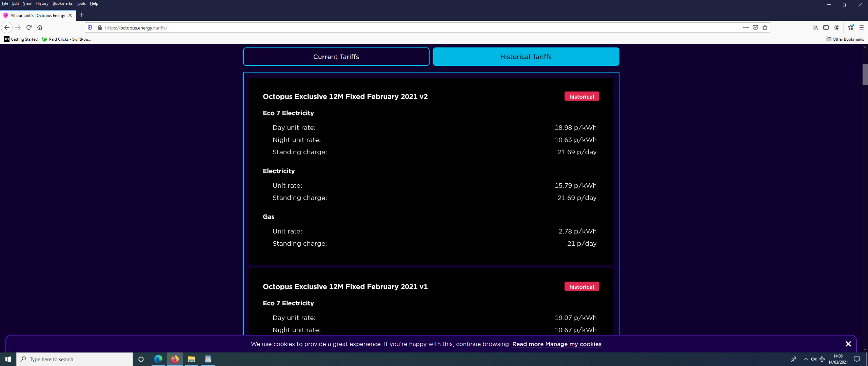Click the 18.98 p/kWh day rate value
The width and height of the screenshot is (868, 366).
(575, 128)
